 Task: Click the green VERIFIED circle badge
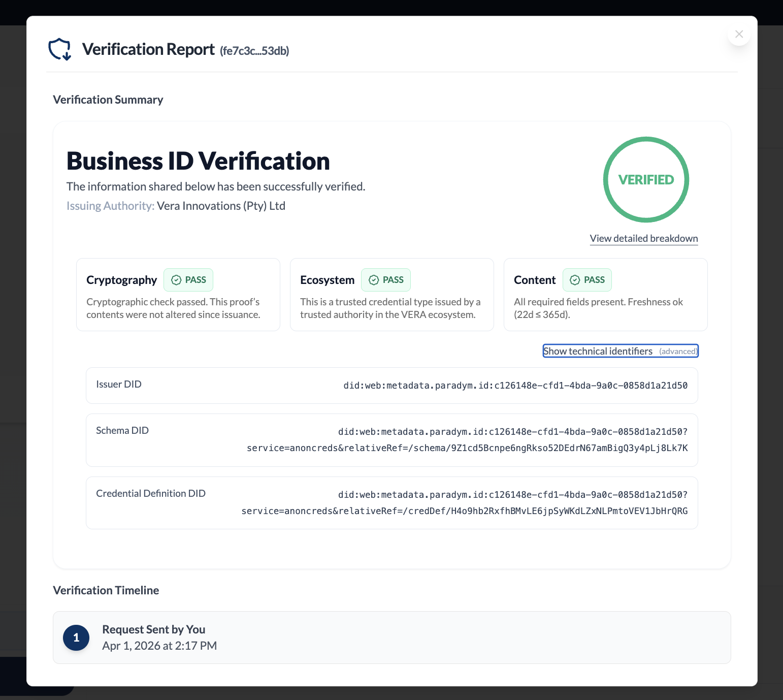coord(646,179)
